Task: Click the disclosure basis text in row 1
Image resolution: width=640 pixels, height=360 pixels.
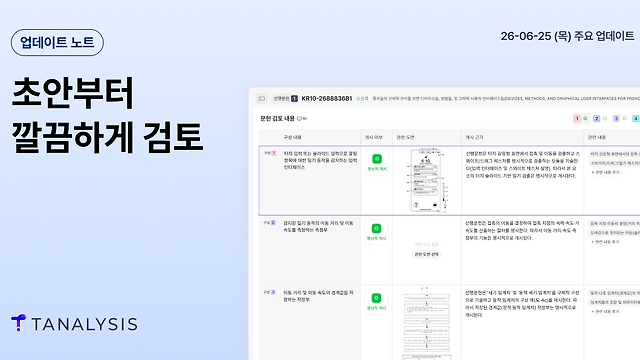Action: click(x=522, y=164)
